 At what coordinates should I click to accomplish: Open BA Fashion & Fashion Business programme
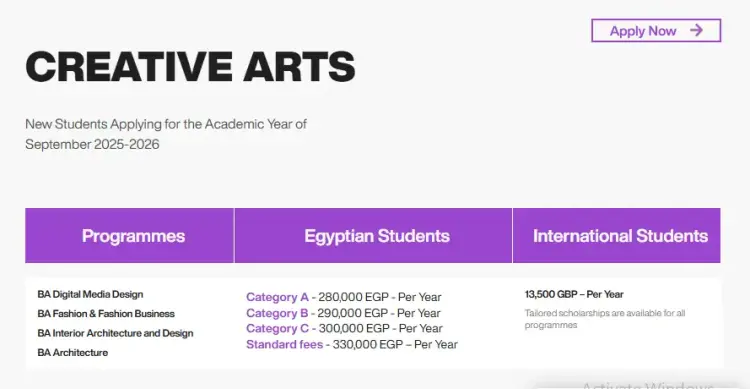(106, 314)
